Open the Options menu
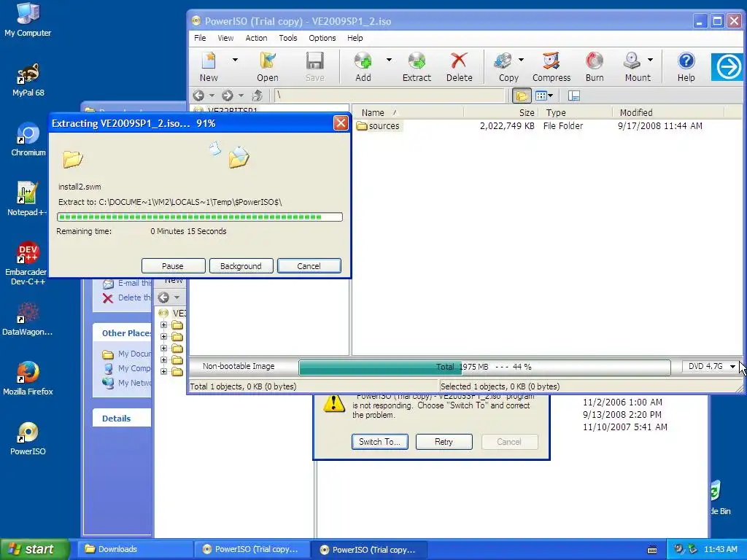Image resolution: width=747 pixels, height=560 pixels. click(322, 38)
